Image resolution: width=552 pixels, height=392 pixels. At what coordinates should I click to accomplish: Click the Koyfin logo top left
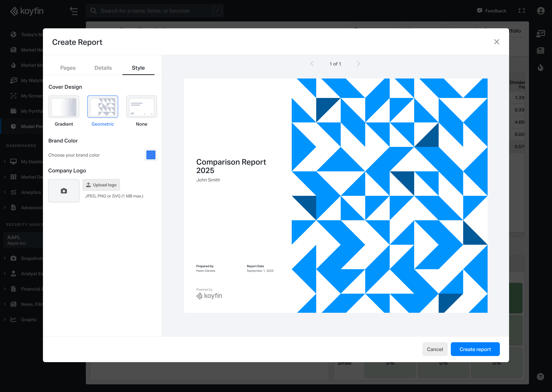point(27,11)
